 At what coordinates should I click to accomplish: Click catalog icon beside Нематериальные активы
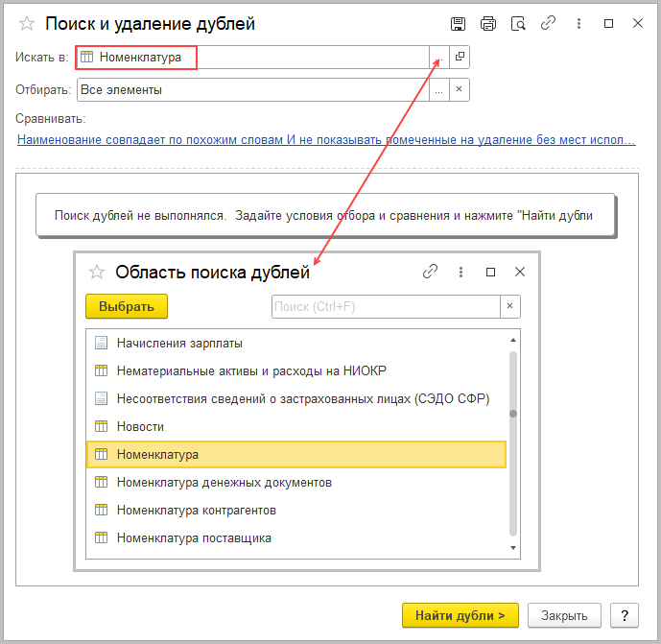tap(101, 370)
